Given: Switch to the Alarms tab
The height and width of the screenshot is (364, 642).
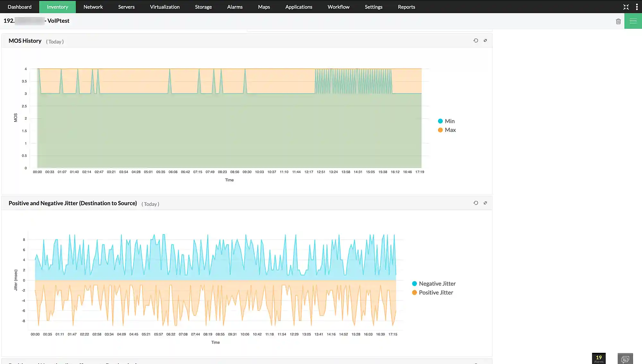Looking at the screenshot, I should pos(235,7).
